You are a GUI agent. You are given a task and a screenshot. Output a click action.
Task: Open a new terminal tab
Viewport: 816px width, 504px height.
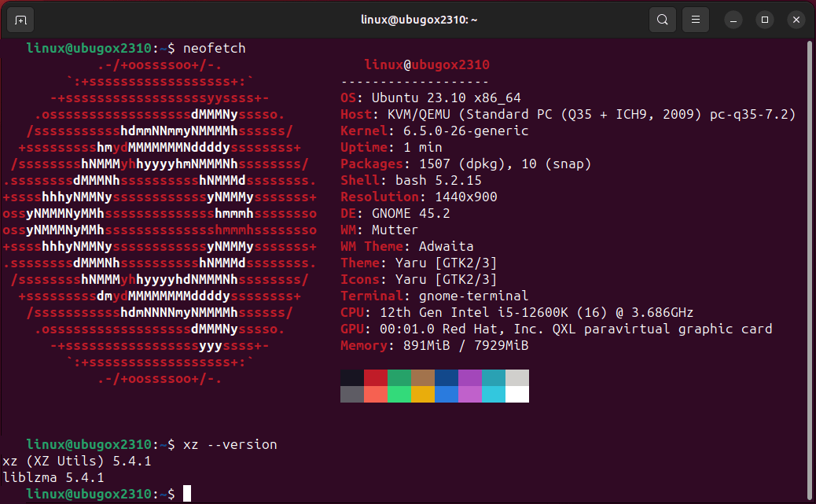[21, 20]
